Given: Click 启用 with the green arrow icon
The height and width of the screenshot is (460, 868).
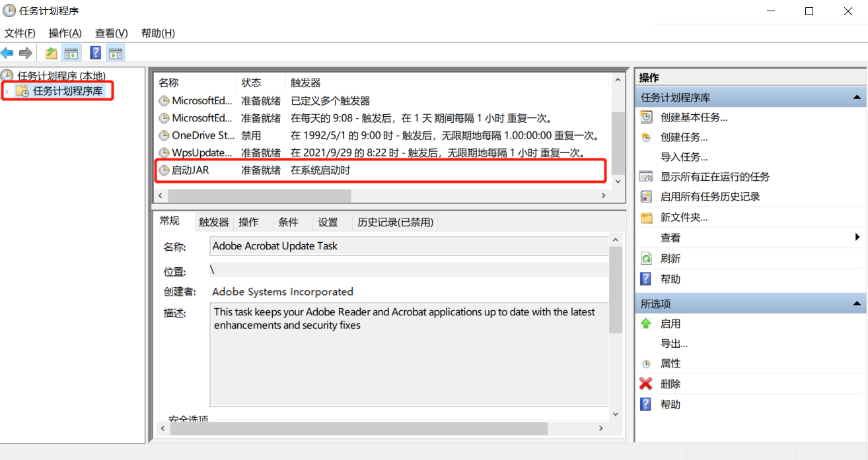Looking at the screenshot, I should coord(670,324).
